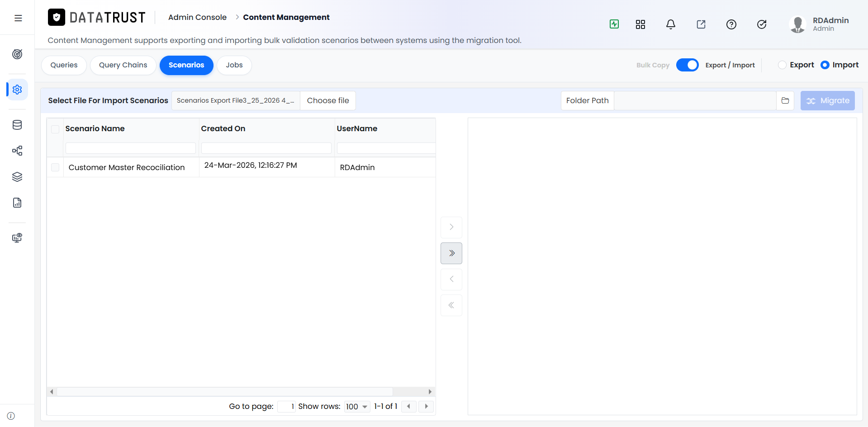Open the report document sidebar icon
This screenshot has height=427, width=868.
point(17,203)
